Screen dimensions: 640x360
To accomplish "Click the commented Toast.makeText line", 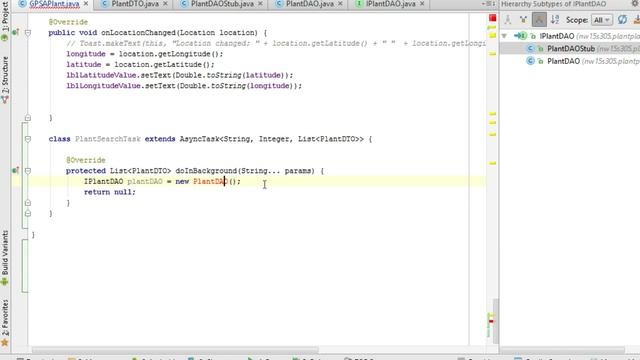I will pyautogui.click(x=276, y=43).
